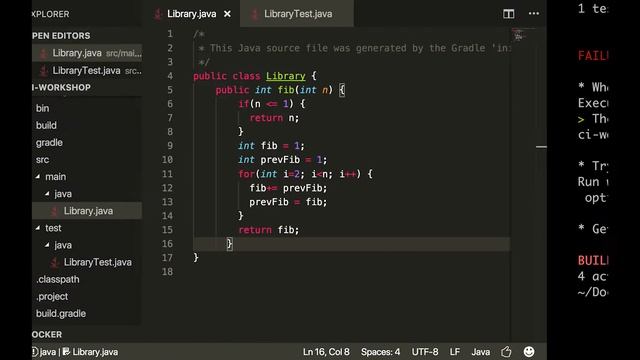This screenshot has width=640, height=360.
Task: Collapse the test folder arrow
Action: click(x=38, y=228)
